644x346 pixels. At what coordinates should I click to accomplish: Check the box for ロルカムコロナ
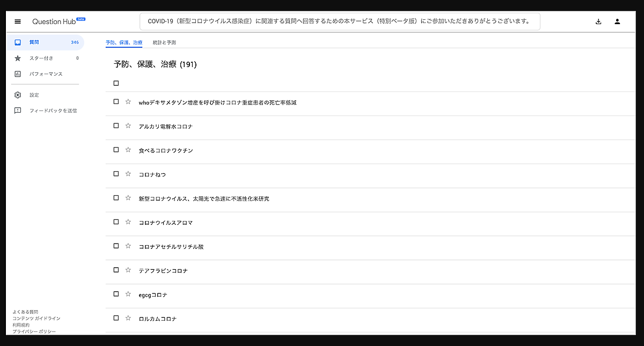pyautogui.click(x=116, y=318)
